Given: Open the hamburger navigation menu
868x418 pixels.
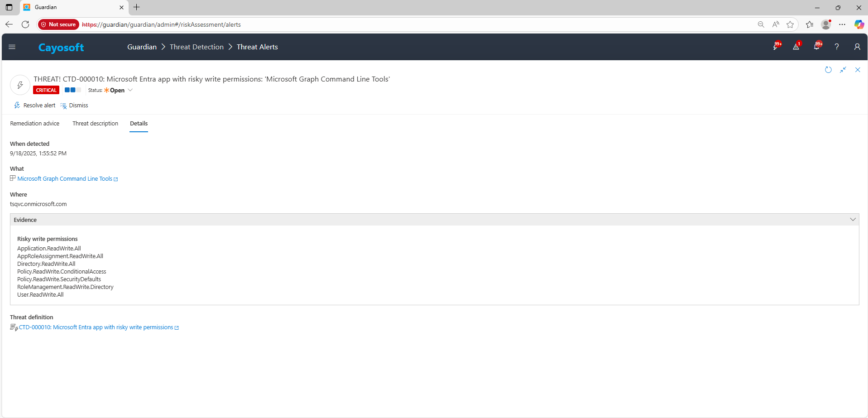Looking at the screenshot, I should tap(12, 47).
